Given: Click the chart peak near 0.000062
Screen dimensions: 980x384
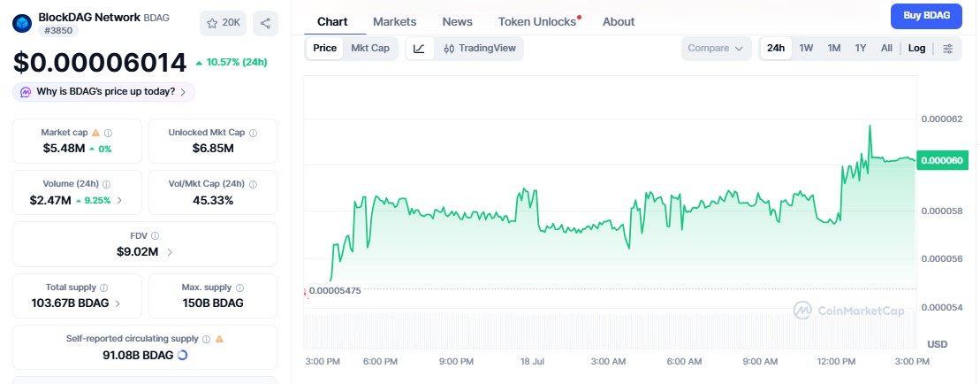Looking at the screenshot, I should click(870, 127).
